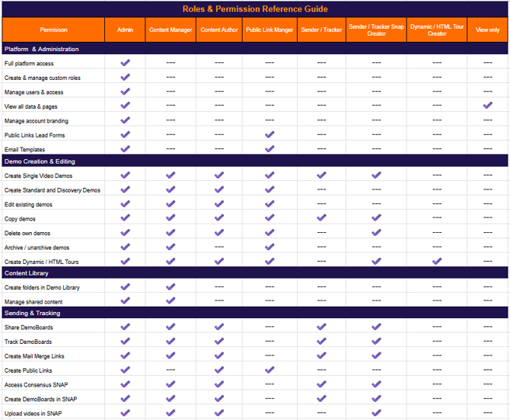Click Public Link Manger checkmark for Email Templates
Screen dimensions: 510x420
[269, 149]
